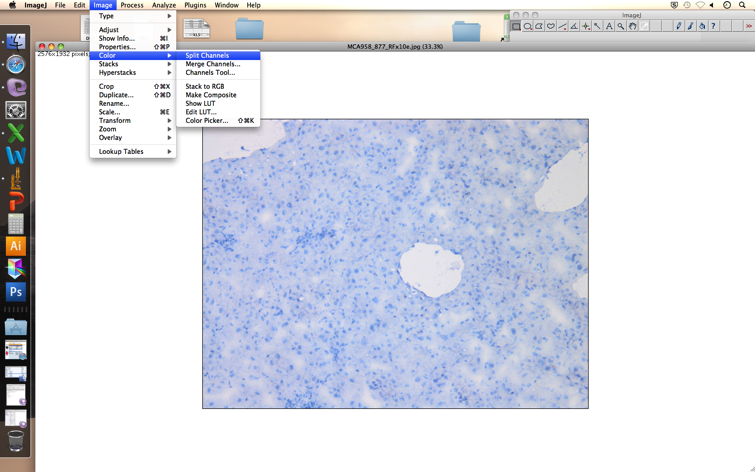Open the Color Picker menu item

pyautogui.click(x=207, y=121)
